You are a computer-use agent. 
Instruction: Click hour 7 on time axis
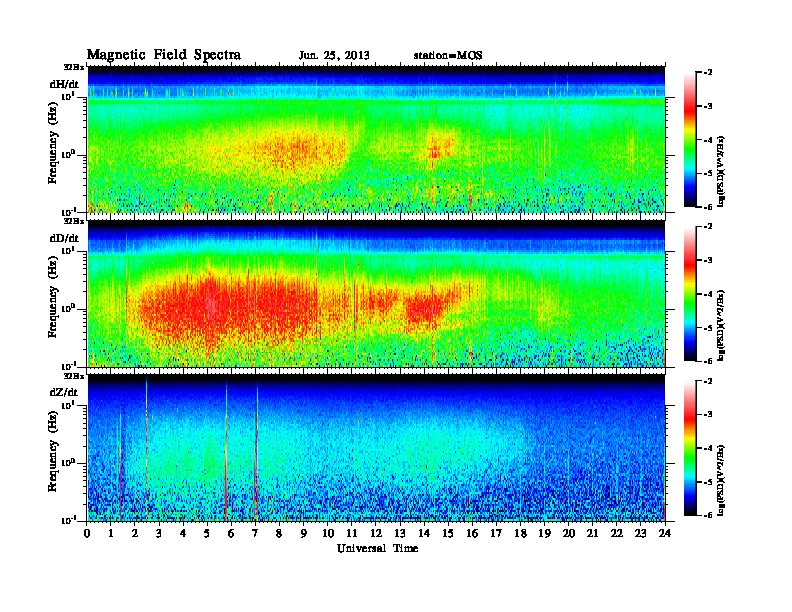(x=255, y=534)
